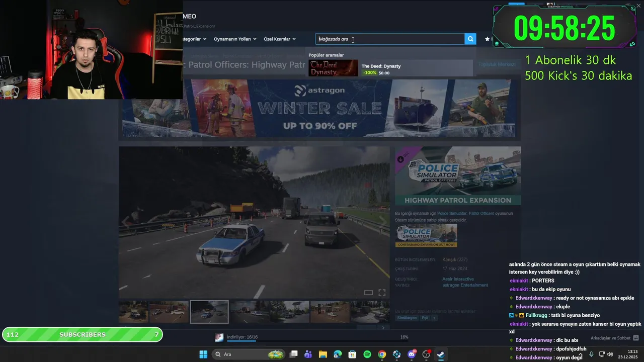The image size is (644, 362).
Task: Click the chat message 'PORTERS' by ekniakit
Action: coord(543,281)
